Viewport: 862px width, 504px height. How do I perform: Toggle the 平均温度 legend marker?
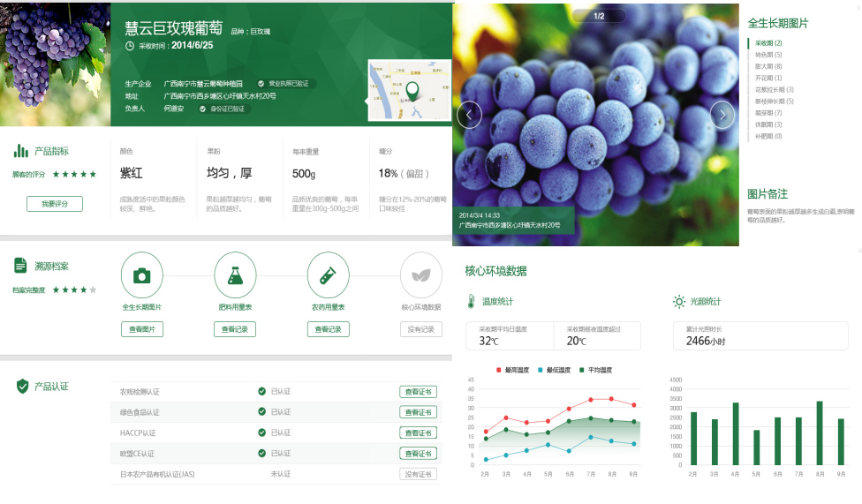tap(582, 370)
